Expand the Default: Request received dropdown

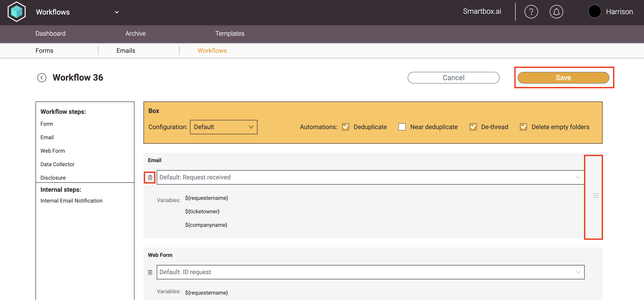370,177
